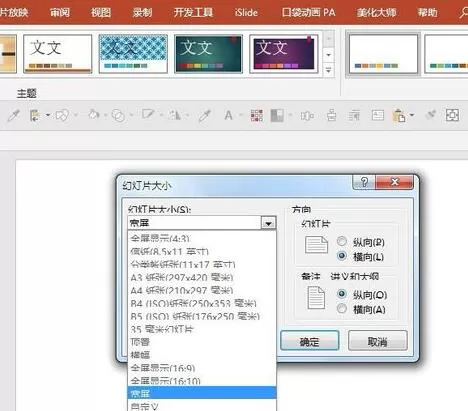The height and width of the screenshot is (411, 468).
Task: Click the overlapping circles merge shapes icon
Action: coord(118,116)
